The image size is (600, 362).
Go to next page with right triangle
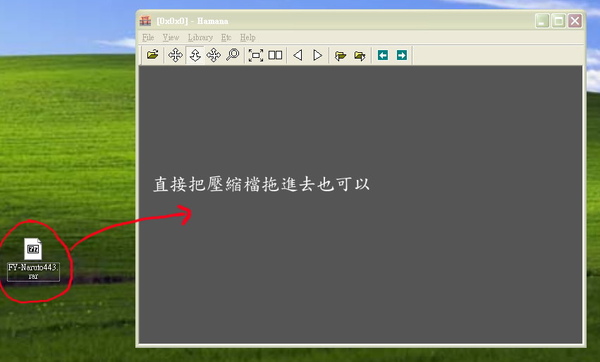[317, 55]
